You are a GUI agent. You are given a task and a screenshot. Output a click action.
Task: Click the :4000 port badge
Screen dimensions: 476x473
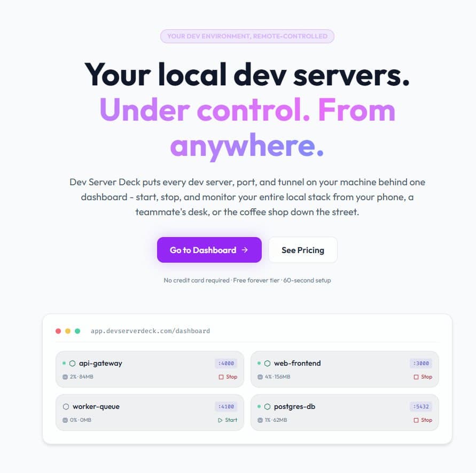(x=226, y=363)
